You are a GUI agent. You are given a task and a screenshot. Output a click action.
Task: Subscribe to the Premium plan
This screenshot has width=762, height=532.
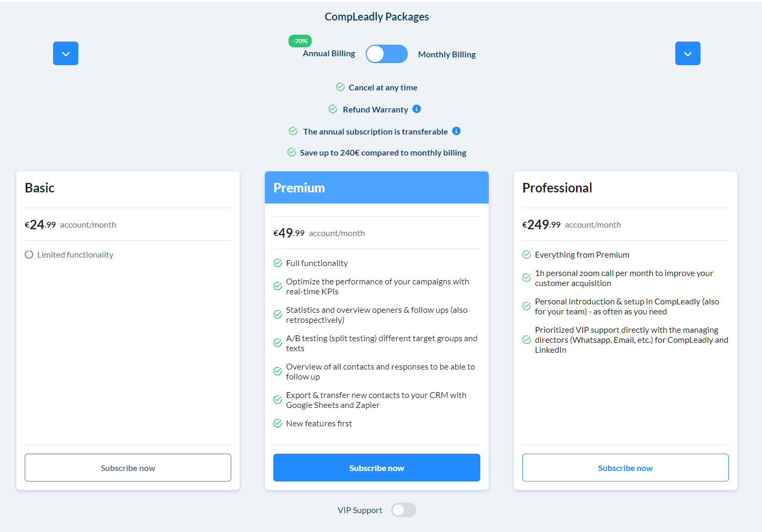pyautogui.click(x=376, y=468)
